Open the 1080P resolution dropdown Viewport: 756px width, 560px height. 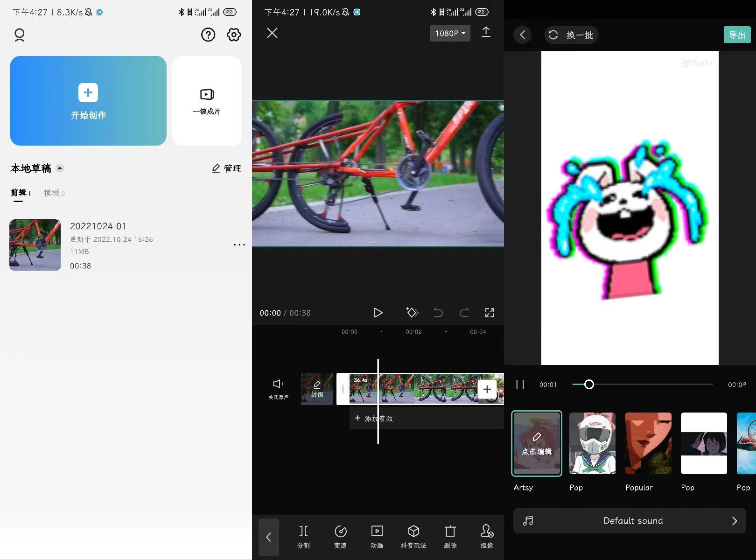450,33
